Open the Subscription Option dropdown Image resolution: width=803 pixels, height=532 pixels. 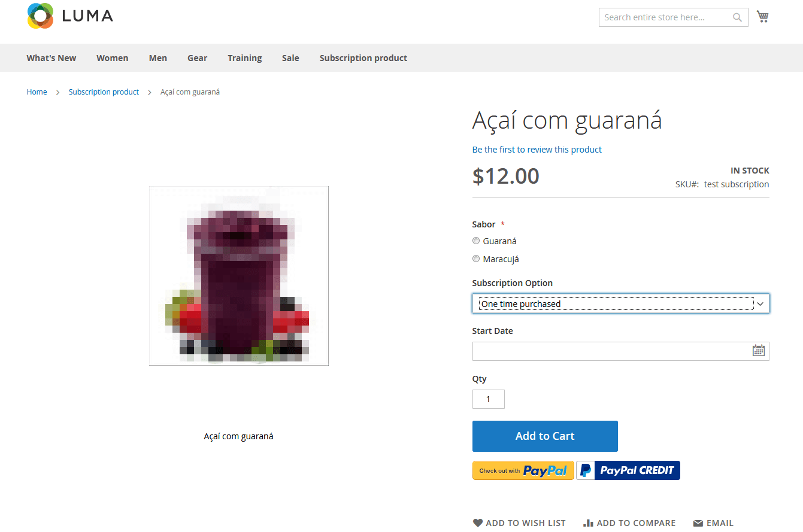[620, 304]
